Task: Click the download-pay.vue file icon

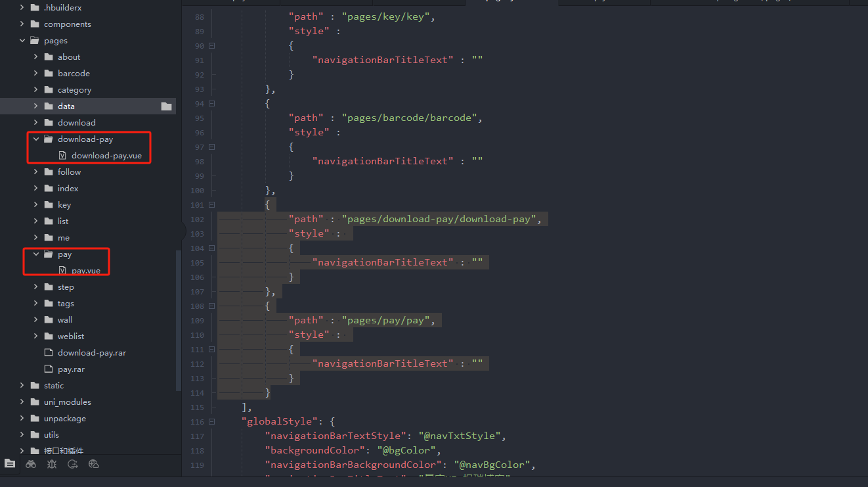Action: click(x=62, y=156)
